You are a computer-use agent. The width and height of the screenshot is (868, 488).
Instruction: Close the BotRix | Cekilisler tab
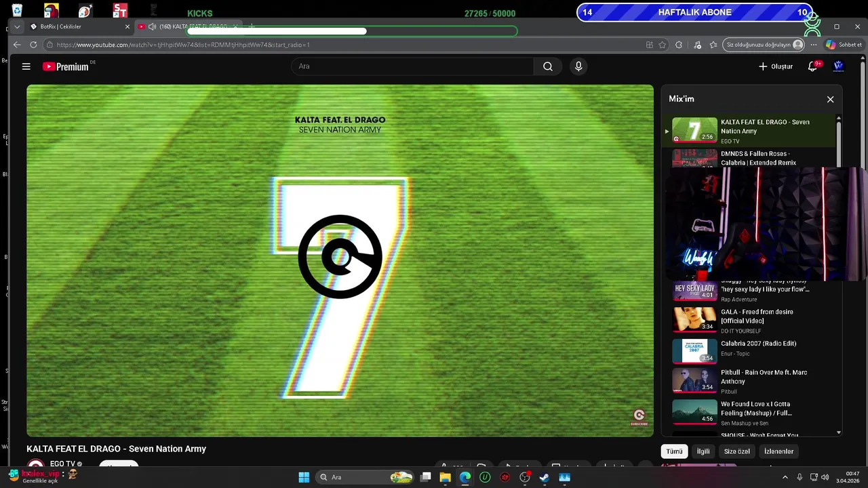click(x=127, y=26)
